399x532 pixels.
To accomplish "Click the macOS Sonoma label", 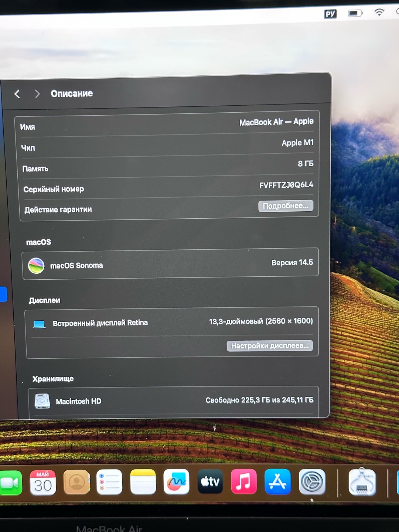I will 76,266.
